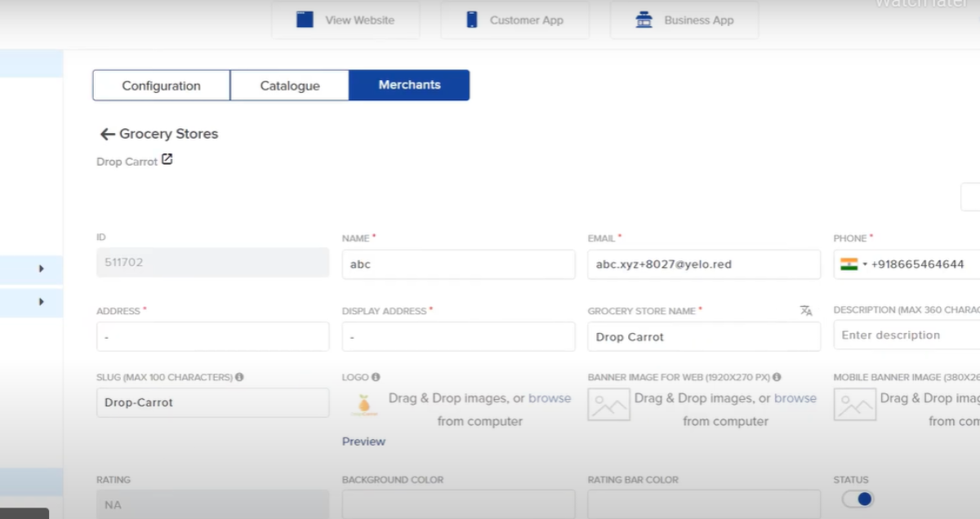This screenshot has width=980, height=519.
Task: Open Drop Carrot via the external link icon
Action: pos(167,160)
